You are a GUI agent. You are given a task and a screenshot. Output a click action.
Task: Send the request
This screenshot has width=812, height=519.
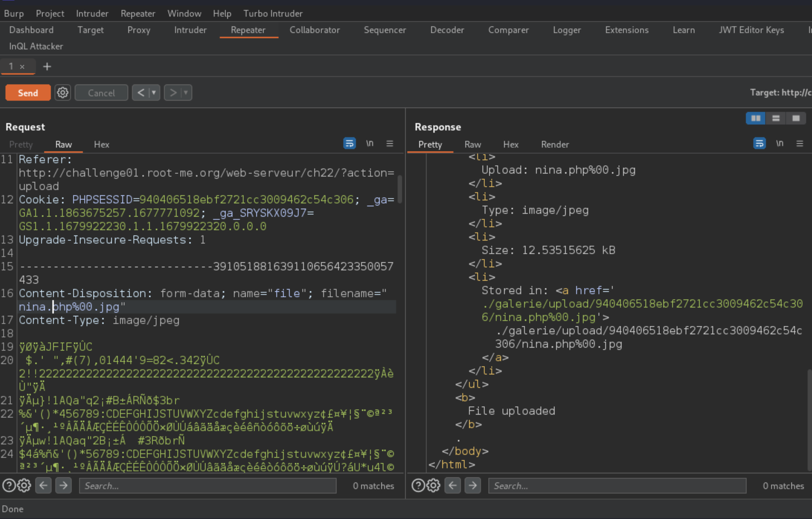28,93
